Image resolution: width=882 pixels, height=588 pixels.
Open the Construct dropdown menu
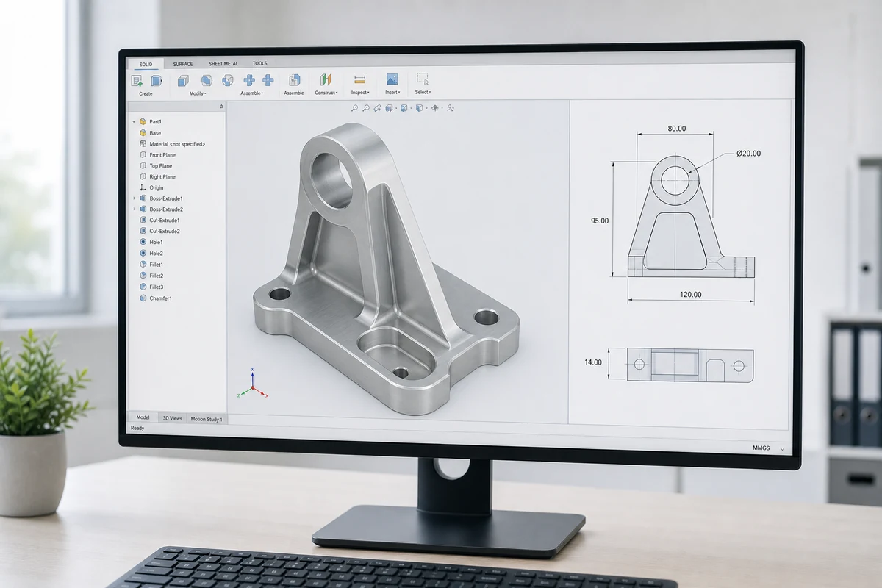point(326,93)
